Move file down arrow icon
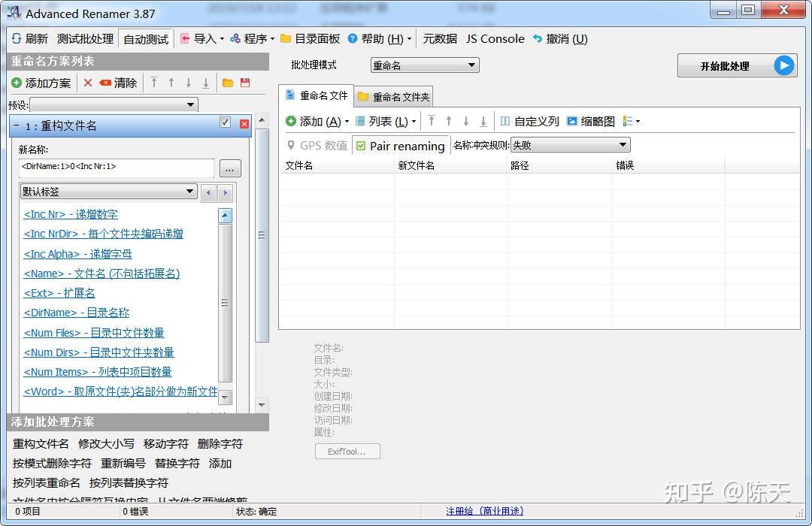The height and width of the screenshot is (526, 812). pos(466,121)
